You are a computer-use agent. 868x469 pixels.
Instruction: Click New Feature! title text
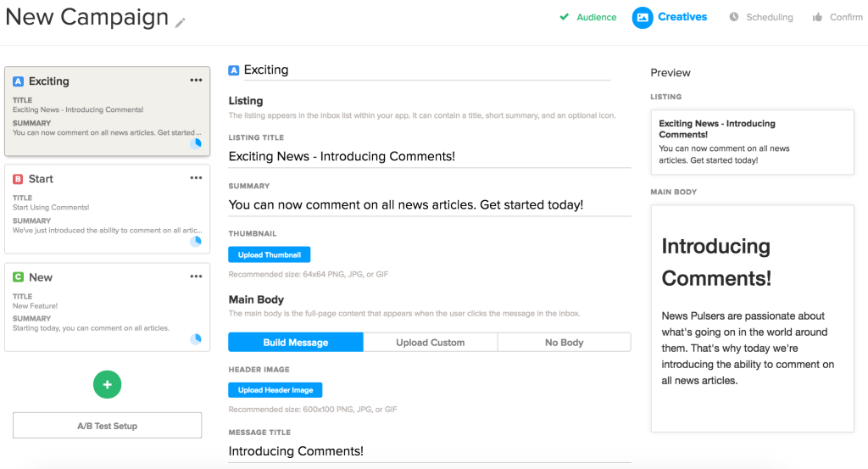(35, 306)
